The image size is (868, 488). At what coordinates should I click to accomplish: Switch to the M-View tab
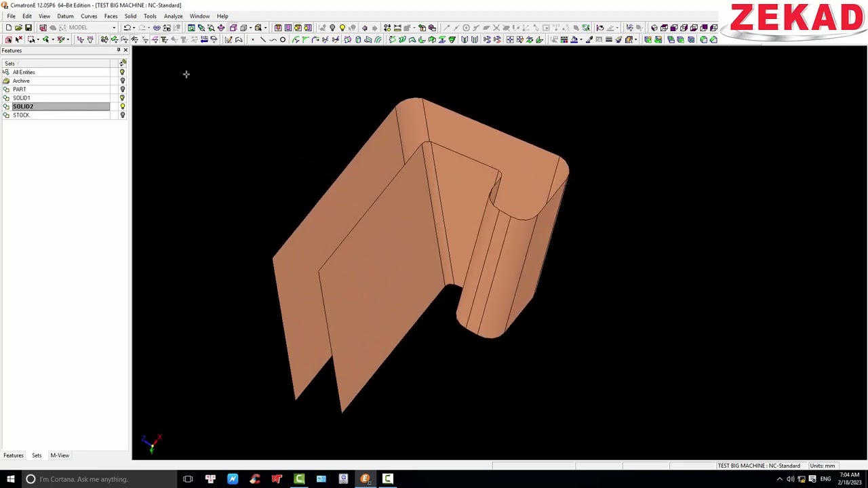pyautogui.click(x=60, y=455)
